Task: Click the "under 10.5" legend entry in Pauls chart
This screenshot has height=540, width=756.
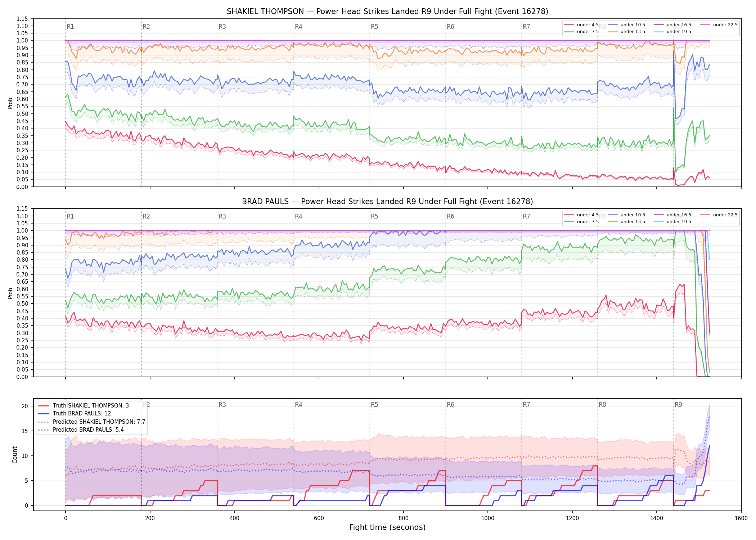Action: 626,215
